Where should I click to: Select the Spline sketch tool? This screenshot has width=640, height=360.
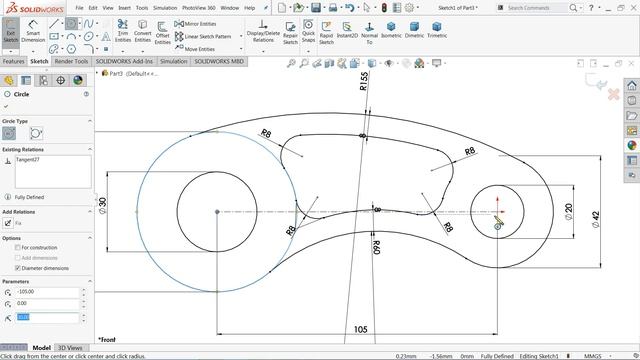[x=88, y=24]
